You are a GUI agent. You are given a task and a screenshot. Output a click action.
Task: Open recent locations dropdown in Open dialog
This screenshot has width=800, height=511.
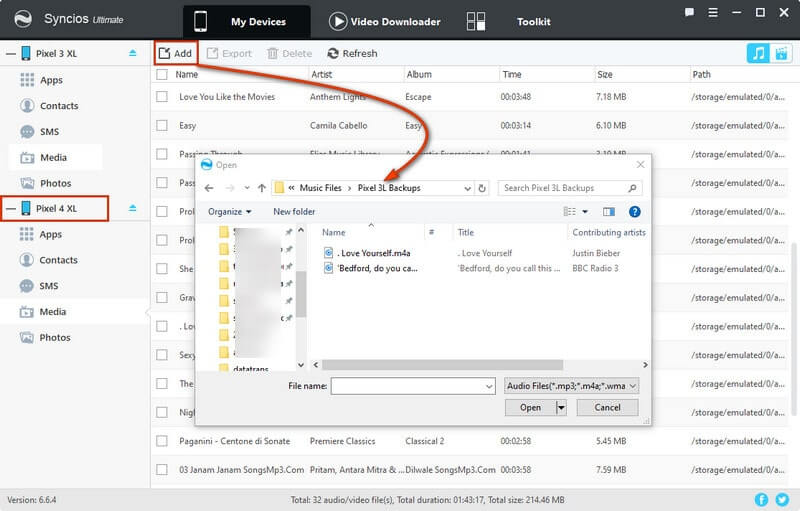247,188
